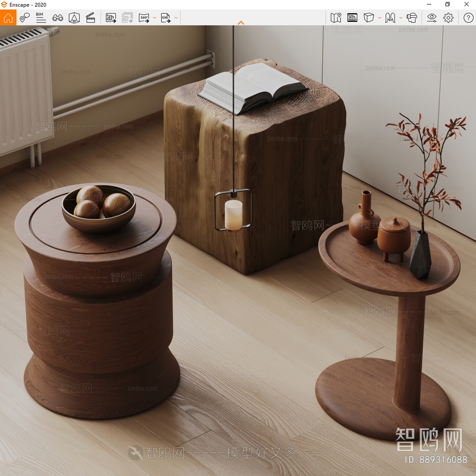
Task: Open the BIM information panel
Action: (x=41, y=18)
